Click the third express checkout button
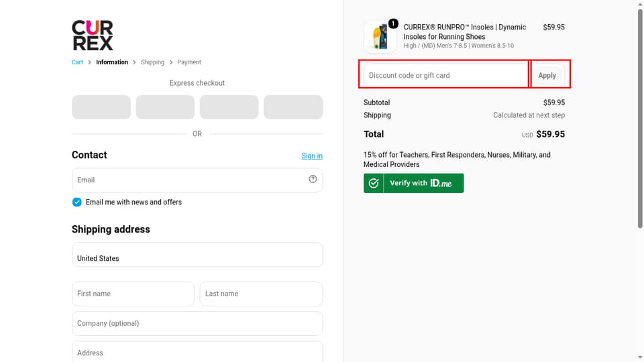This screenshot has width=644, height=362. [229, 107]
